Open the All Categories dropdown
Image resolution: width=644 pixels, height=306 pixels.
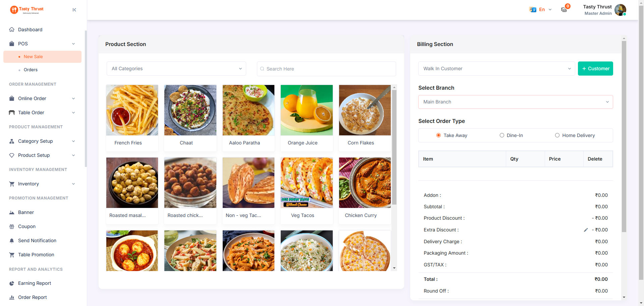click(x=176, y=69)
